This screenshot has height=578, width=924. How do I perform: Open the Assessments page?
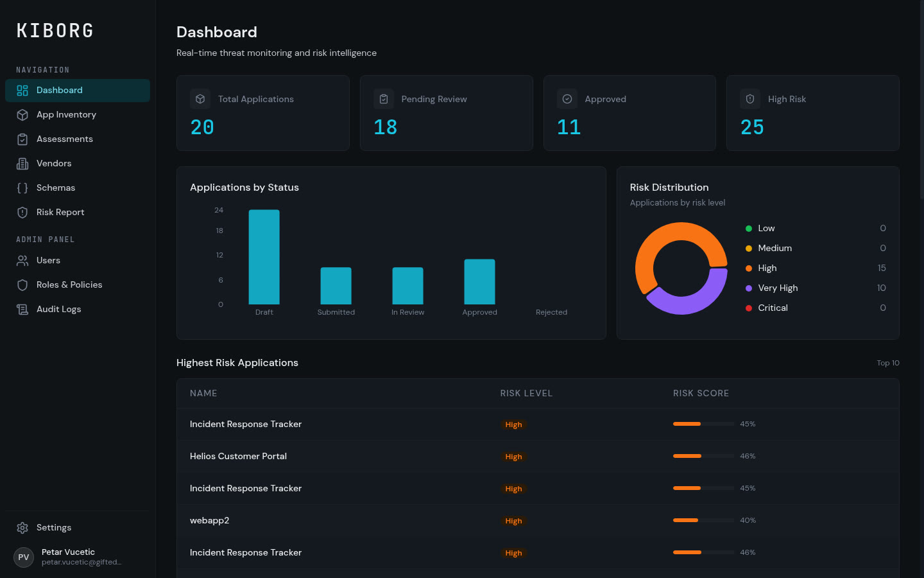click(78, 139)
